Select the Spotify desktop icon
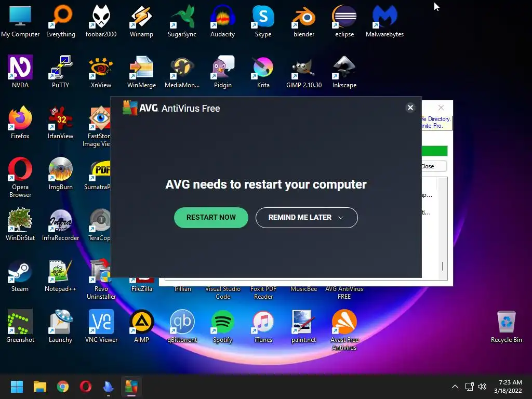Screen dimensions: 532x399 coord(222,326)
